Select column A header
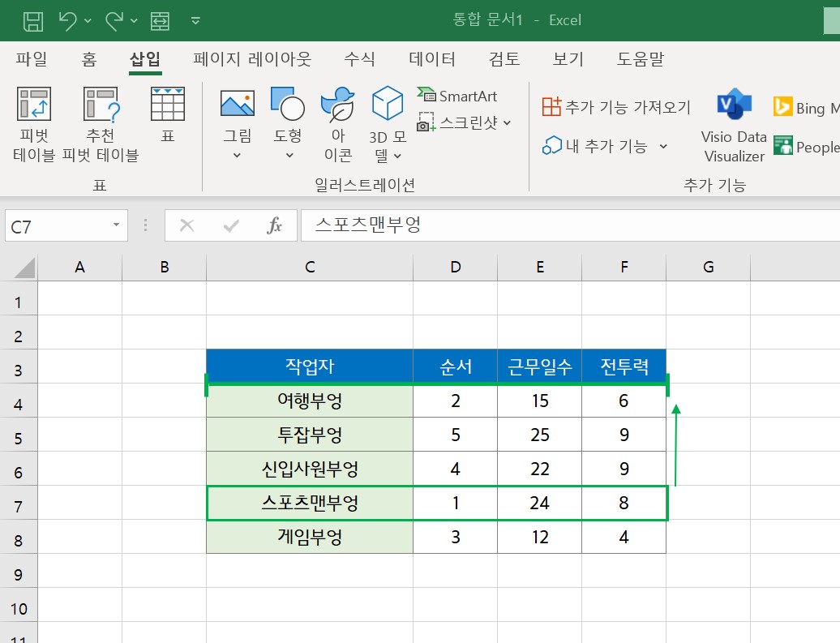This screenshot has width=840, height=643. pyautogui.click(x=79, y=267)
